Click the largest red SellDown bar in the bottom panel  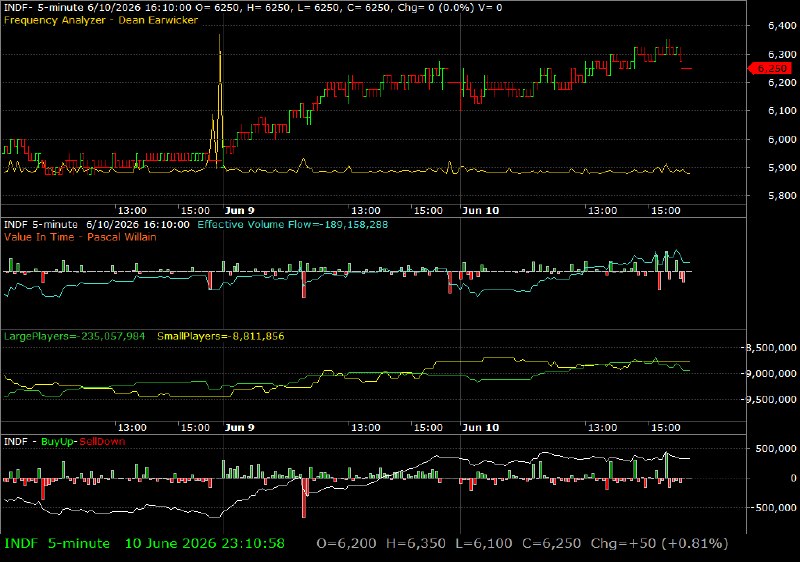pyautogui.click(x=304, y=498)
